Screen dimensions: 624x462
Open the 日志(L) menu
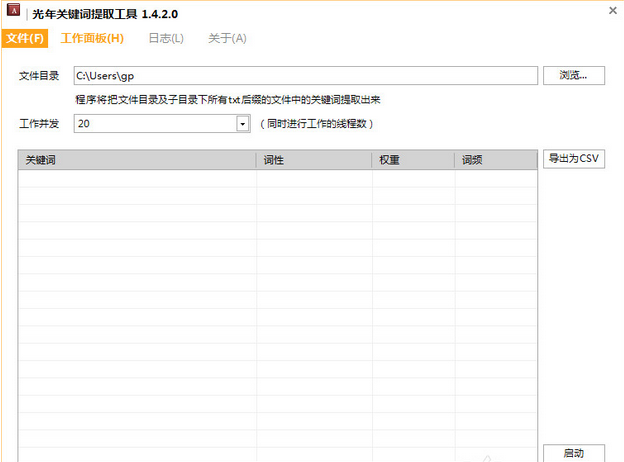[x=165, y=39]
